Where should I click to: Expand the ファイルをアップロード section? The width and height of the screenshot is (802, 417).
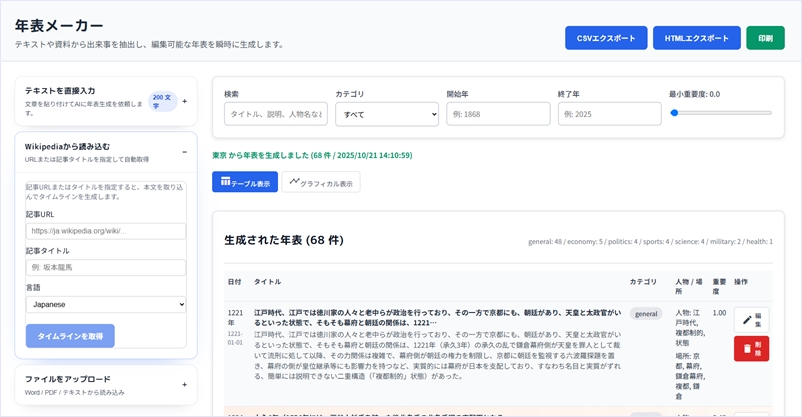tap(184, 384)
